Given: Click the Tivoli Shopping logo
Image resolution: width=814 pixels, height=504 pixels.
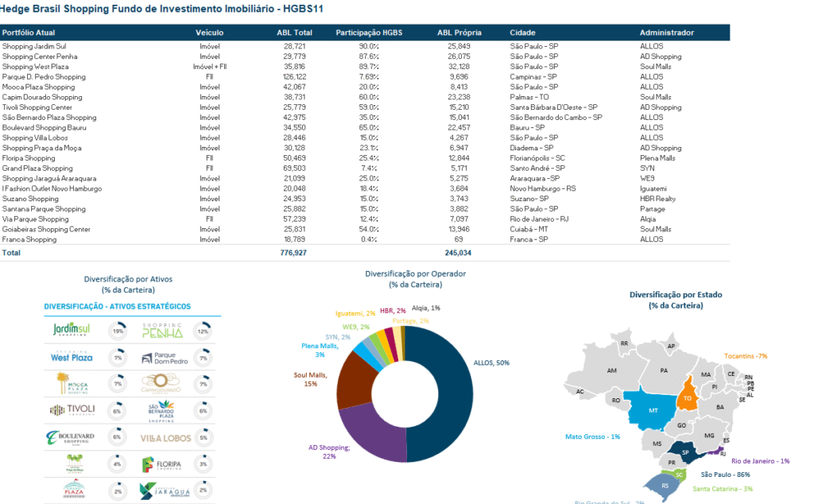Looking at the screenshot, I should 72,410.
